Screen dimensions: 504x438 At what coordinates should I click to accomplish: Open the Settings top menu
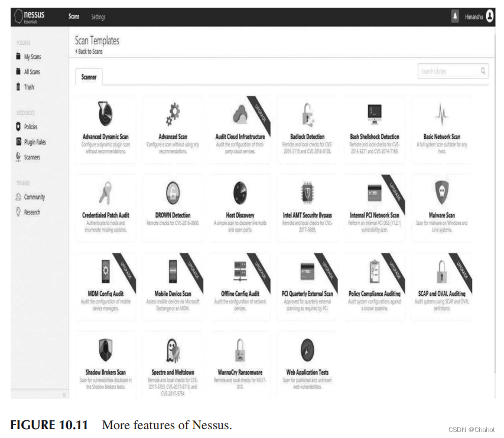pos(98,17)
